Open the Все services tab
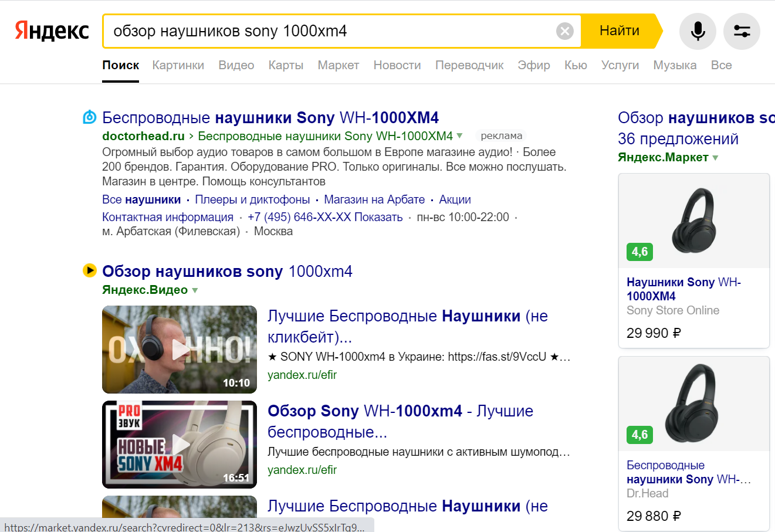The width and height of the screenshot is (775, 532). tap(721, 65)
